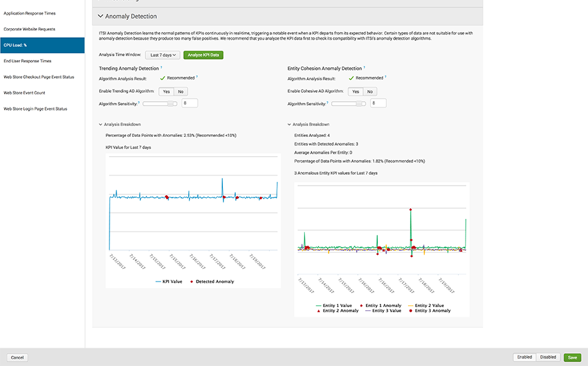
Task: Open End User Response Times KPI
Action: click(x=28, y=61)
